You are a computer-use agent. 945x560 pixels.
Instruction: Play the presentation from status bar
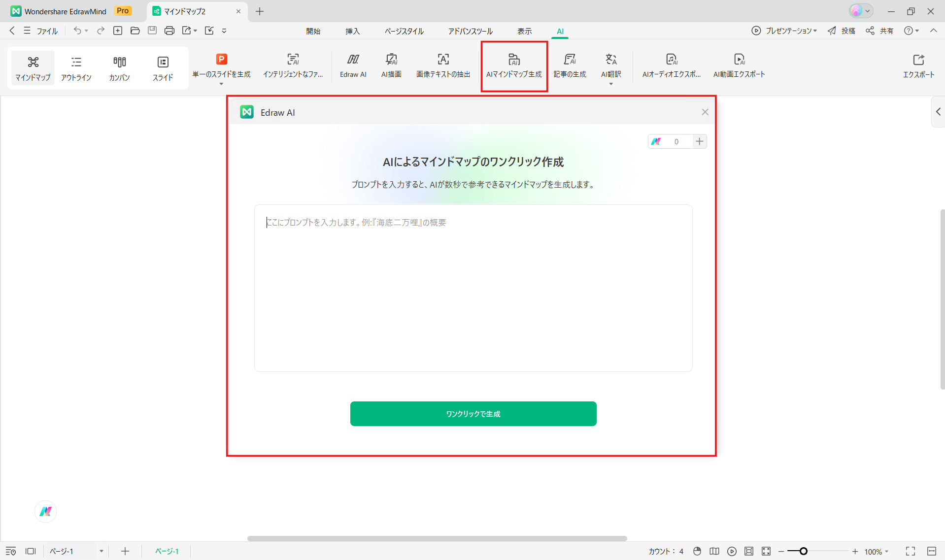(732, 551)
